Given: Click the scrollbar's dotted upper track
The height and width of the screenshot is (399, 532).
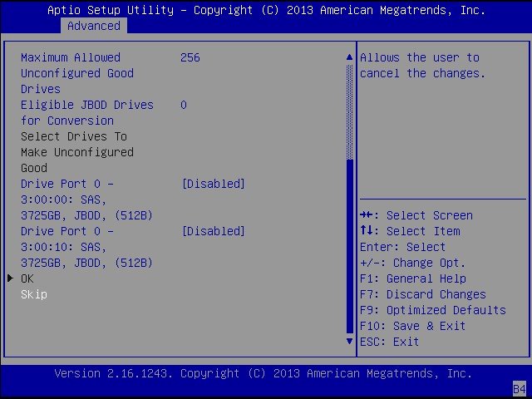Looking at the screenshot, I should 350,112.
